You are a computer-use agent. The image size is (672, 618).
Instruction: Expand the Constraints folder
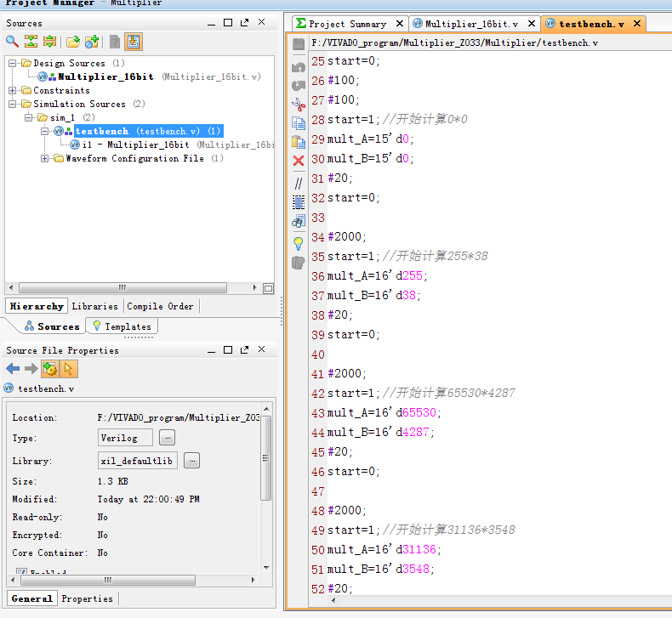(x=13, y=90)
